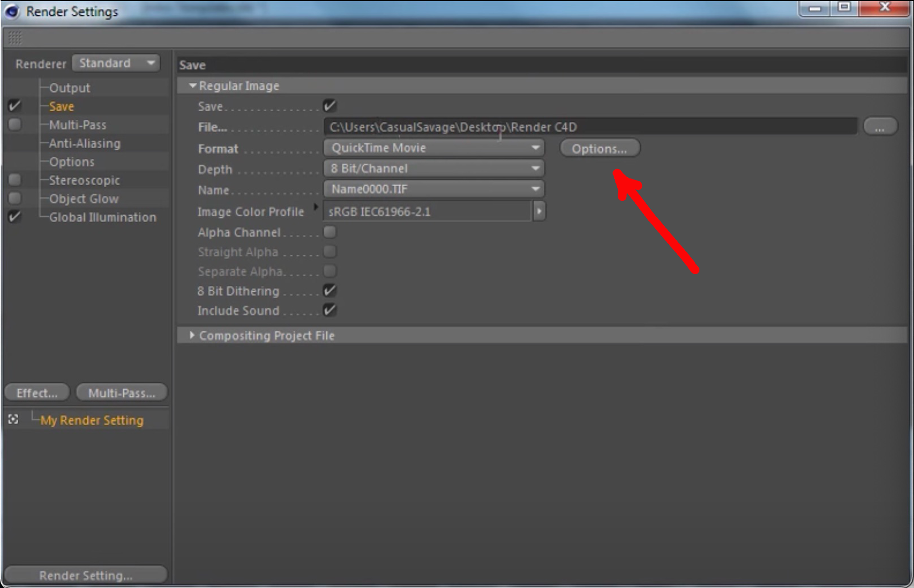Collapse the Regular Image section
The width and height of the screenshot is (914, 588).
[192, 85]
